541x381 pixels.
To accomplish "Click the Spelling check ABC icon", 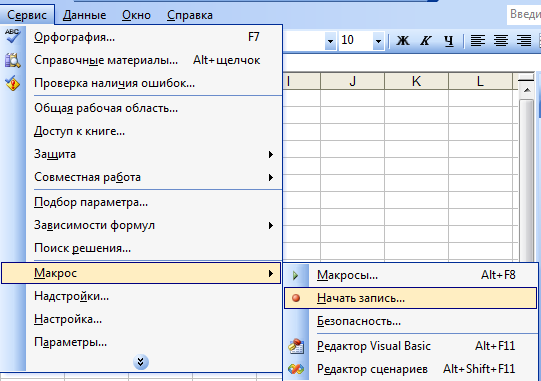I will [x=12, y=37].
